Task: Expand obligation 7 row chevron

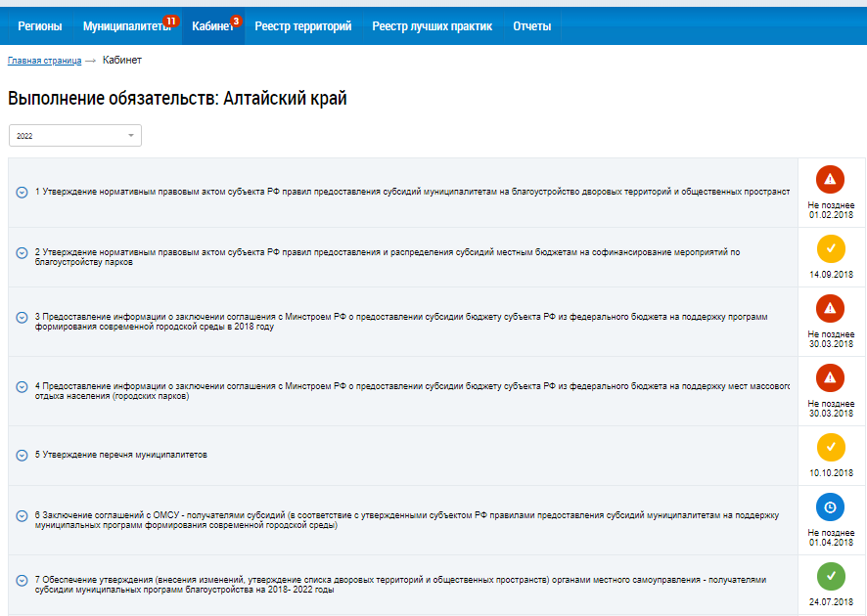Action: [x=22, y=581]
